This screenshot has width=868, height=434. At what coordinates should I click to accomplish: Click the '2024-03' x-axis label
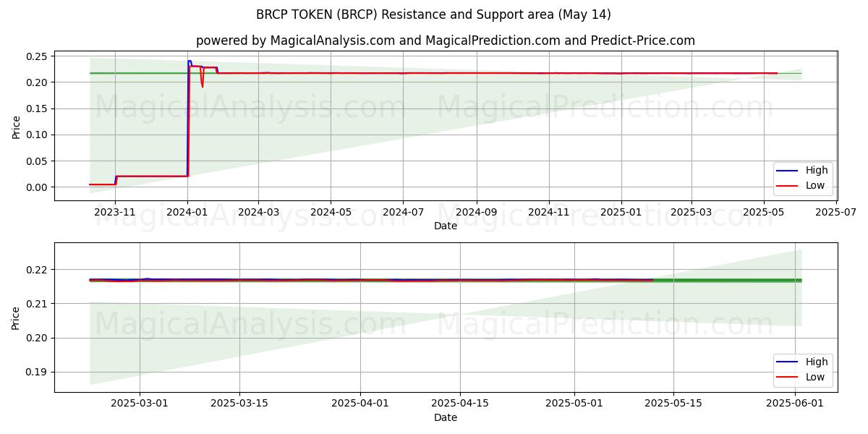tap(258, 212)
